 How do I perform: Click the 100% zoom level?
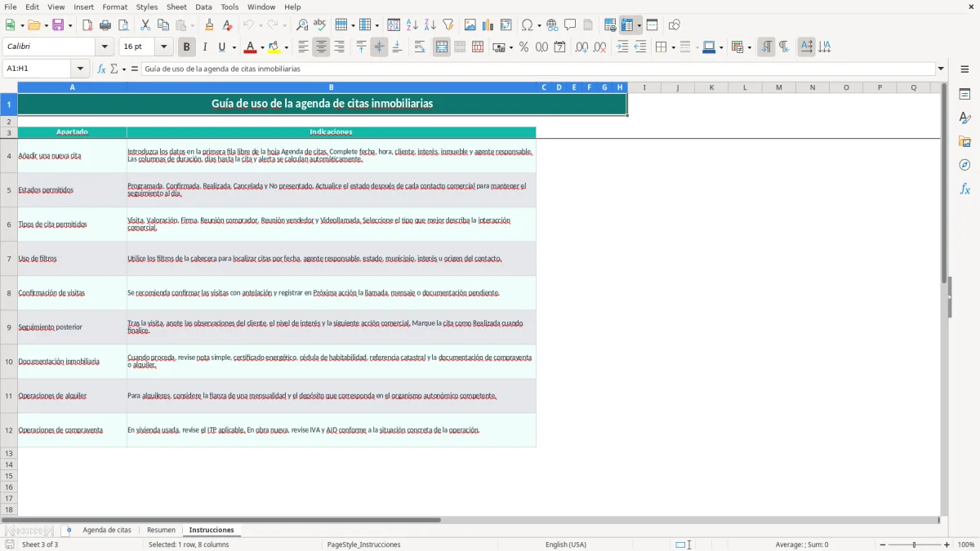pos(966,544)
